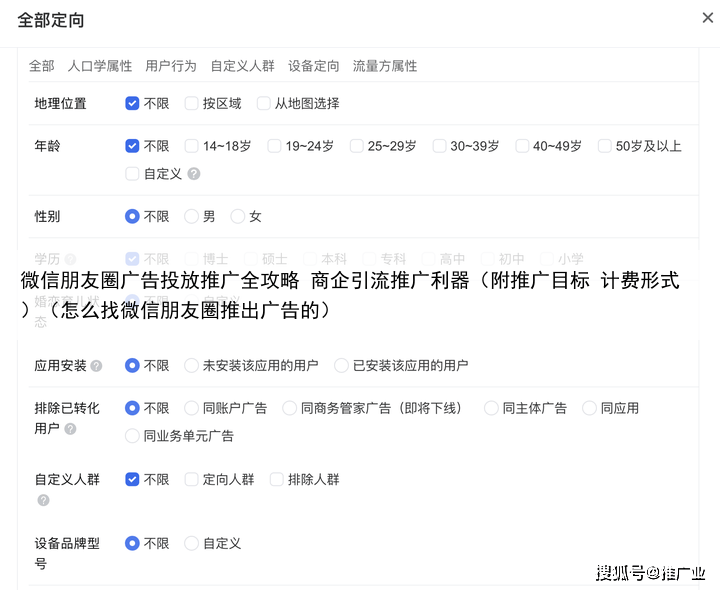720x590 pixels.
Task: Click help icon beside 自定义 age option
Action: pyautogui.click(x=194, y=174)
